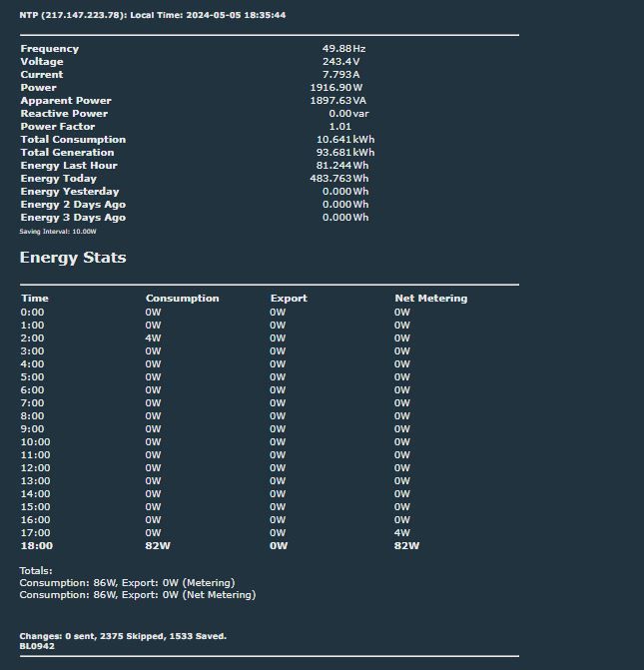Select the Energy Today value 483.763
This screenshot has width=644, height=670.
tap(330, 178)
